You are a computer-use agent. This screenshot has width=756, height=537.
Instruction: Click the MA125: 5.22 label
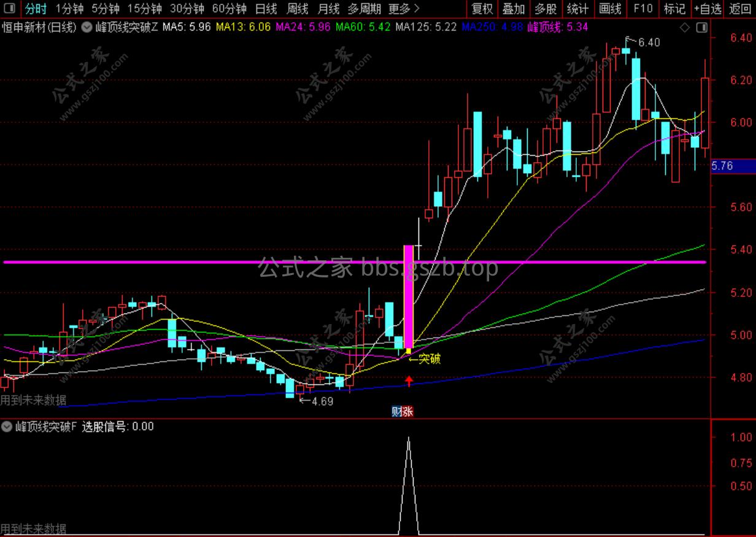tap(426, 27)
